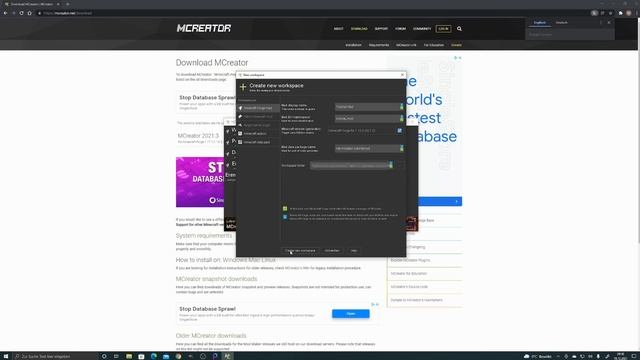Image resolution: width=640 pixels, height=360 pixels.
Task: Open the Donate submenu link
Action: pyautogui.click(x=456, y=45)
